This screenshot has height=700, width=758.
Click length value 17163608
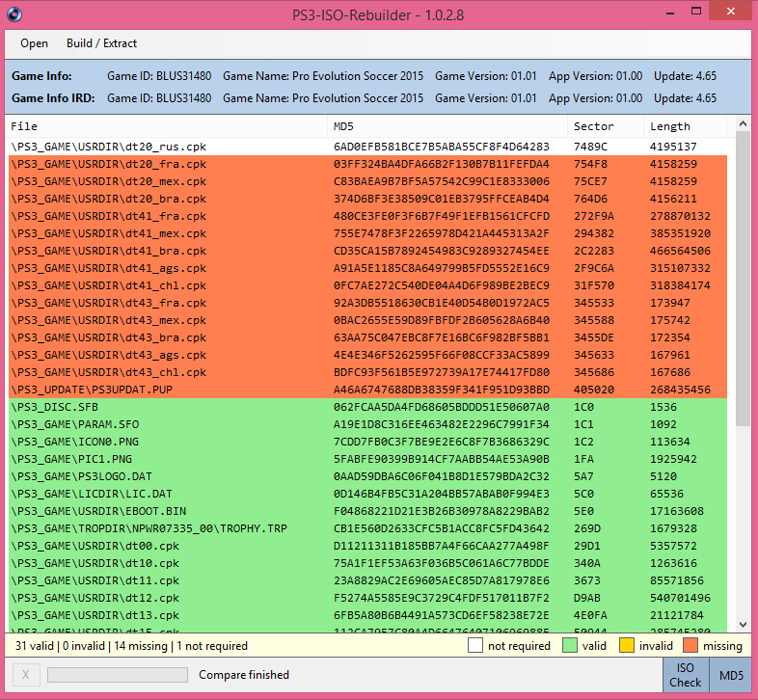point(677,511)
